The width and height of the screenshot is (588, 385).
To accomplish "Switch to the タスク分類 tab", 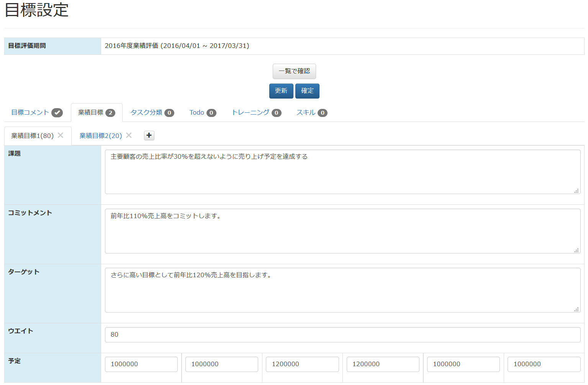I will pos(152,113).
